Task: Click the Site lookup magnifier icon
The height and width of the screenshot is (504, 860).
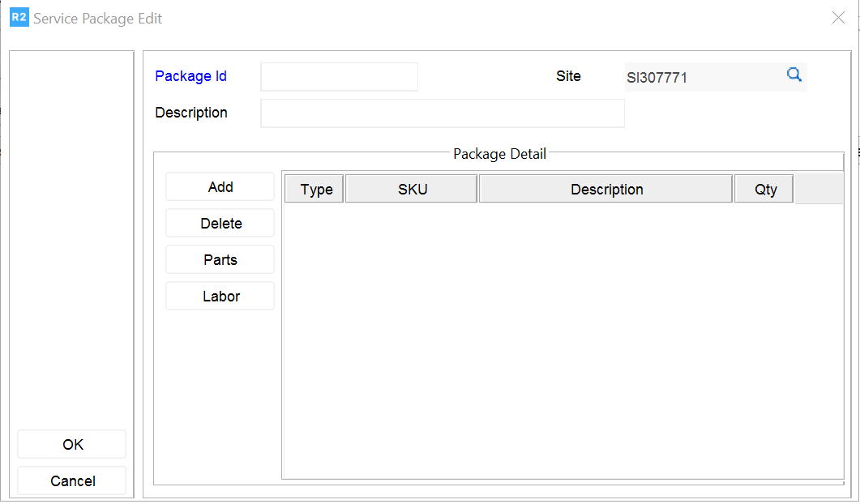Action: (x=794, y=75)
